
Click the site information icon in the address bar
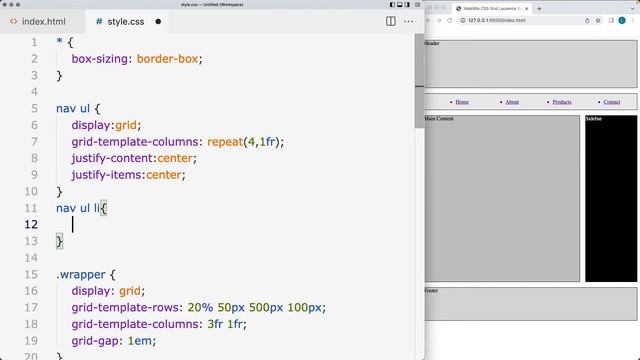pyautogui.click(x=463, y=20)
